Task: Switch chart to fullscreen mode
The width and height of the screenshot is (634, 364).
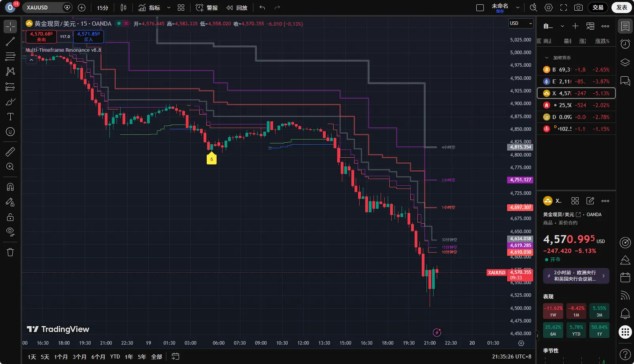Action: pyautogui.click(x=564, y=8)
